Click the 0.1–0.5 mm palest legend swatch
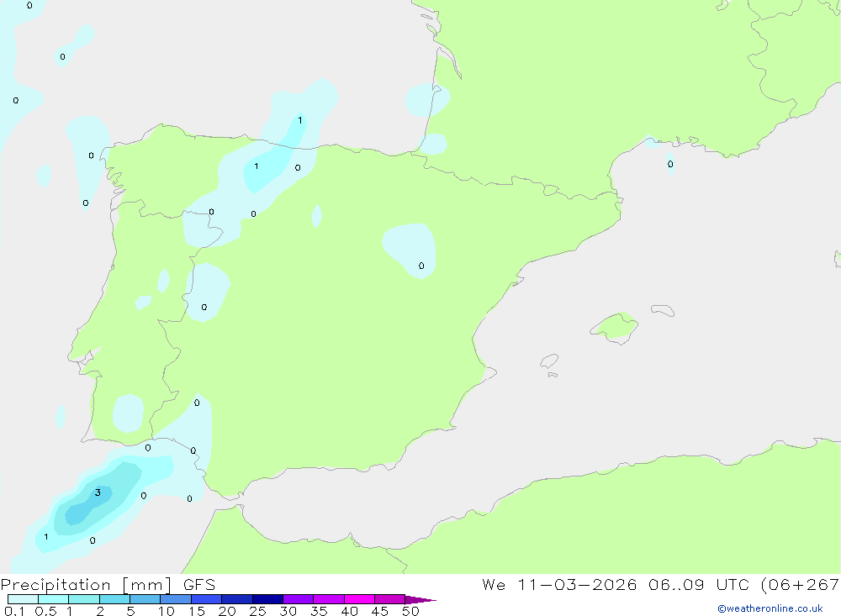Image resolution: width=841 pixels, height=616 pixels. (23, 599)
